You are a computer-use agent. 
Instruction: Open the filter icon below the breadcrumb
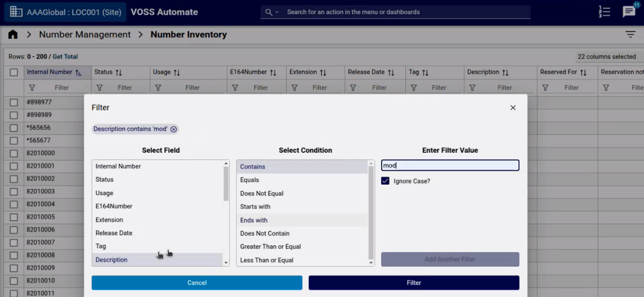coord(630,34)
